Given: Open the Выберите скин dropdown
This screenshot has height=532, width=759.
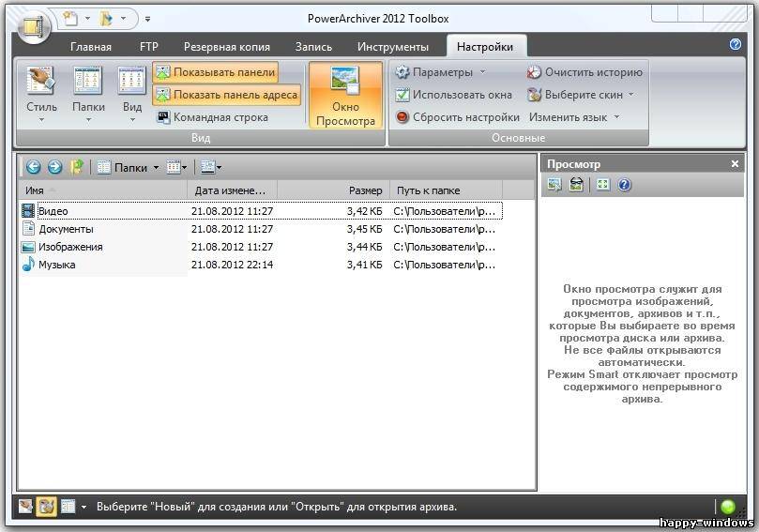Looking at the screenshot, I should click(581, 95).
